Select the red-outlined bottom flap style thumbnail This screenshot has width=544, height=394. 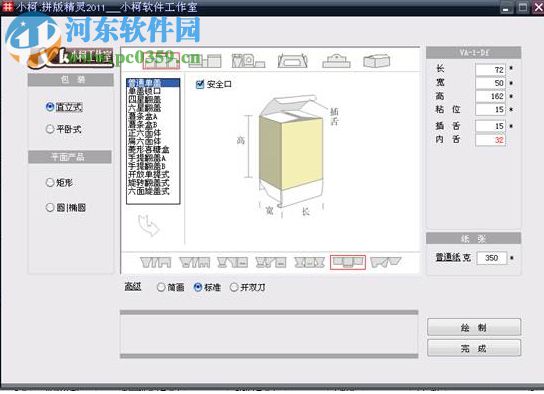point(348,262)
